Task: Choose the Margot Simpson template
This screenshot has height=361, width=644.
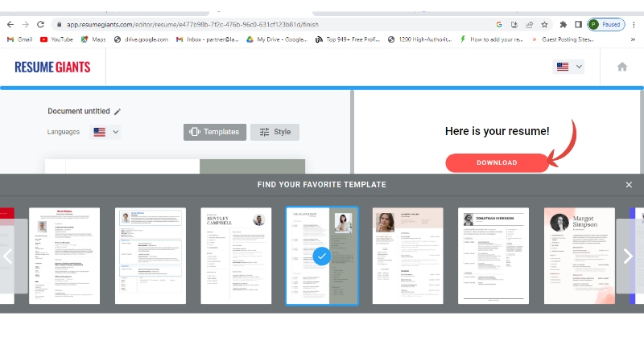Action: 580,256
